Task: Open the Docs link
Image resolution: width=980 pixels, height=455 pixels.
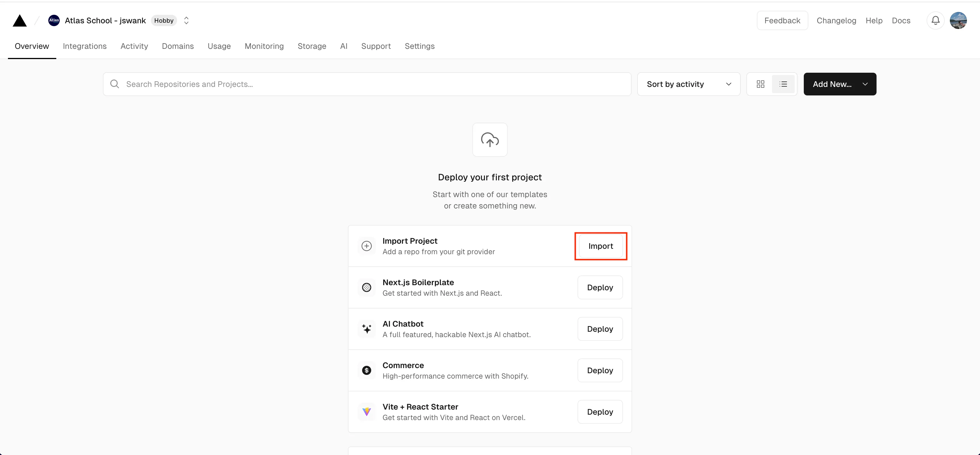Action: 901,20
